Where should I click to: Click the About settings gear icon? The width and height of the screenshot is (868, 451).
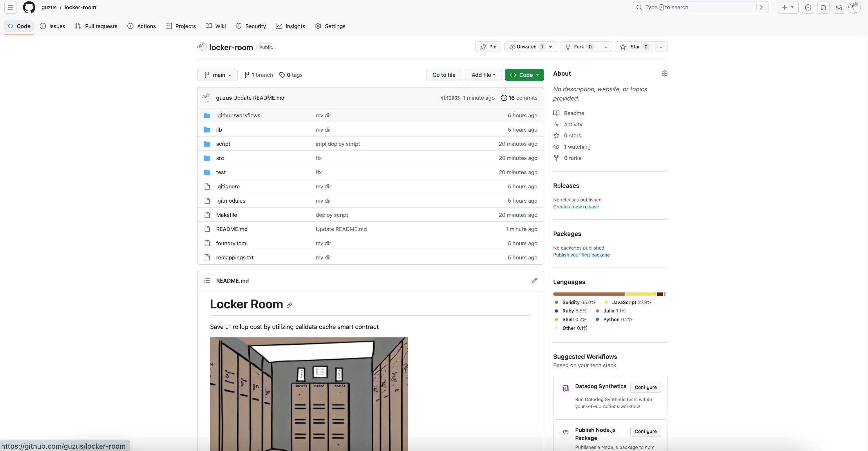pos(664,73)
